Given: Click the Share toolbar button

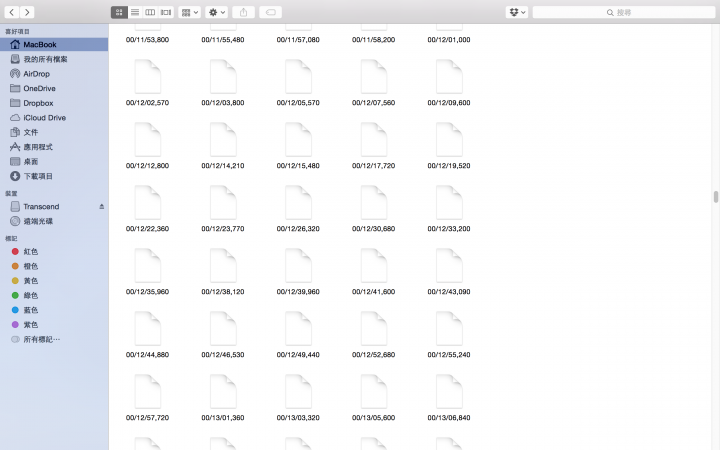Looking at the screenshot, I should click(243, 12).
